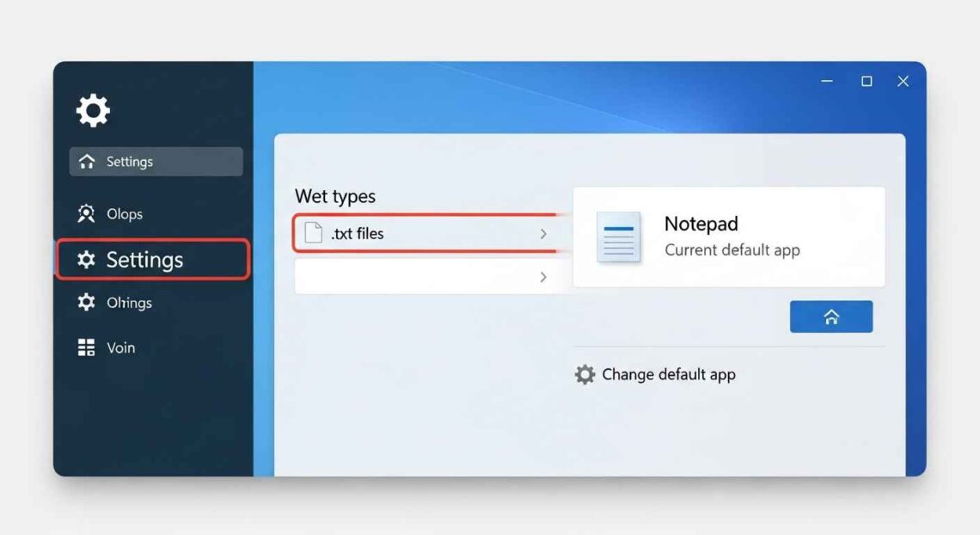Click the document icon for .txt files
The image size is (980, 535).
(314, 233)
